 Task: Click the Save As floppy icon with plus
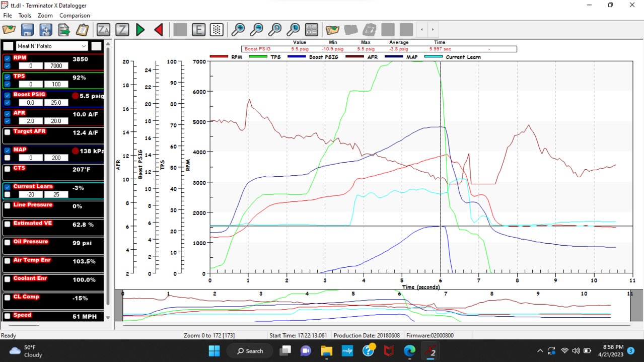pyautogui.click(x=46, y=30)
